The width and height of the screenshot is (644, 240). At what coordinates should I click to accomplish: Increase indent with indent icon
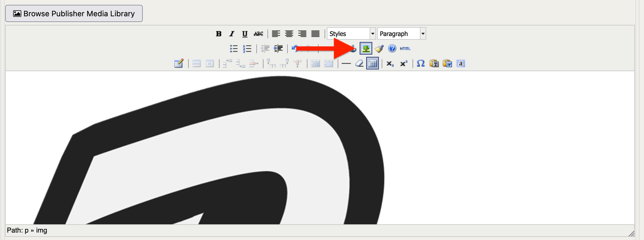pyautogui.click(x=278, y=49)
